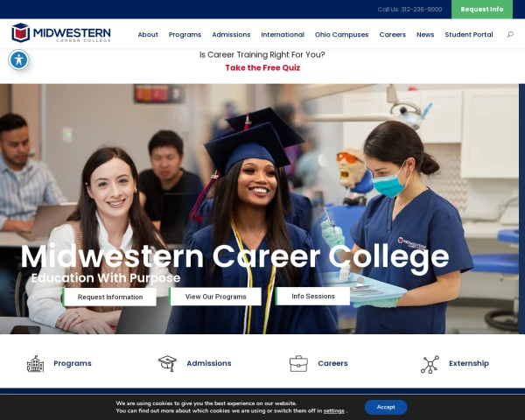
Task: Click the Externship network icon
Action: click(x=430, y=364)
